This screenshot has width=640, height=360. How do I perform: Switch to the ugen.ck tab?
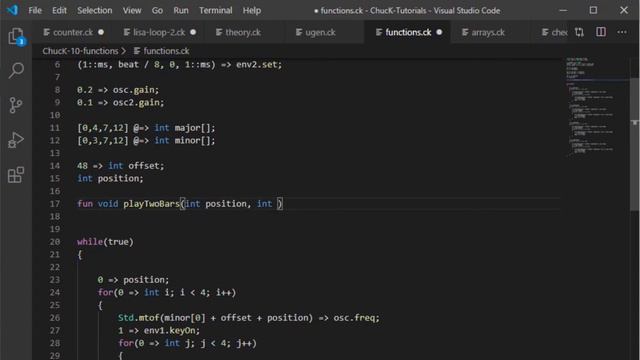(x=320, y=32)
